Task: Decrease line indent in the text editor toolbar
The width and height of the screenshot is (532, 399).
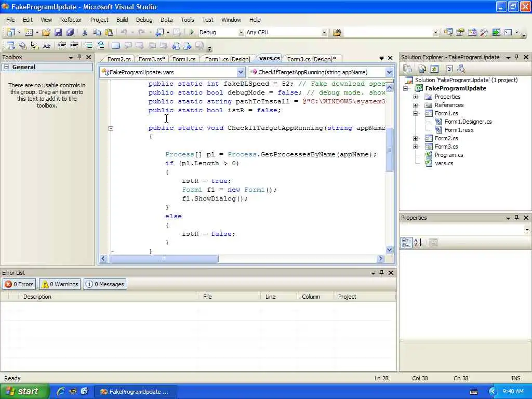Action: point(62,46)
